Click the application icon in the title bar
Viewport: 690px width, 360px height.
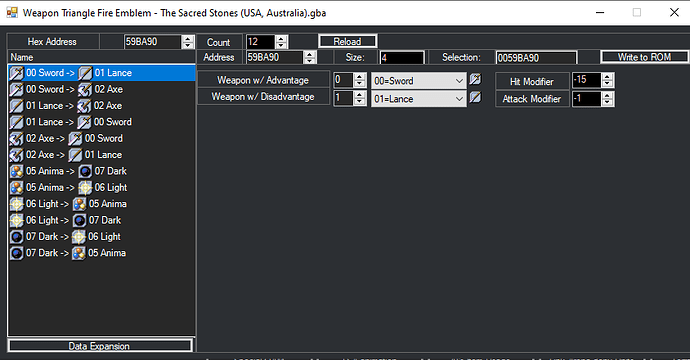point(12,12)
